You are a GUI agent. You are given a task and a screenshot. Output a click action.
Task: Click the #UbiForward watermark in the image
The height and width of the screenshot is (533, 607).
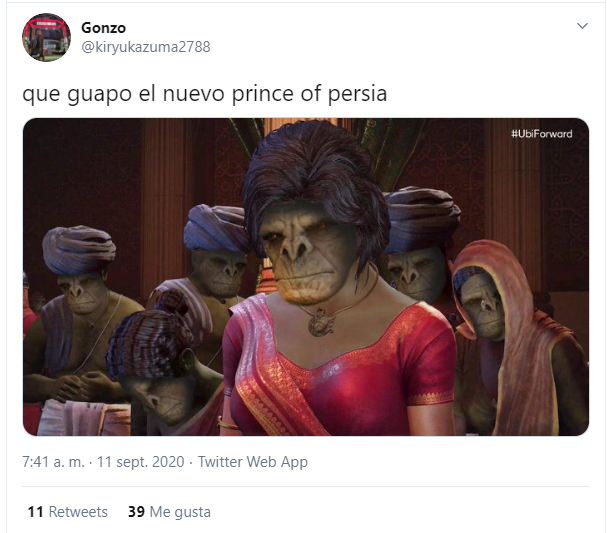click(542, 134)
